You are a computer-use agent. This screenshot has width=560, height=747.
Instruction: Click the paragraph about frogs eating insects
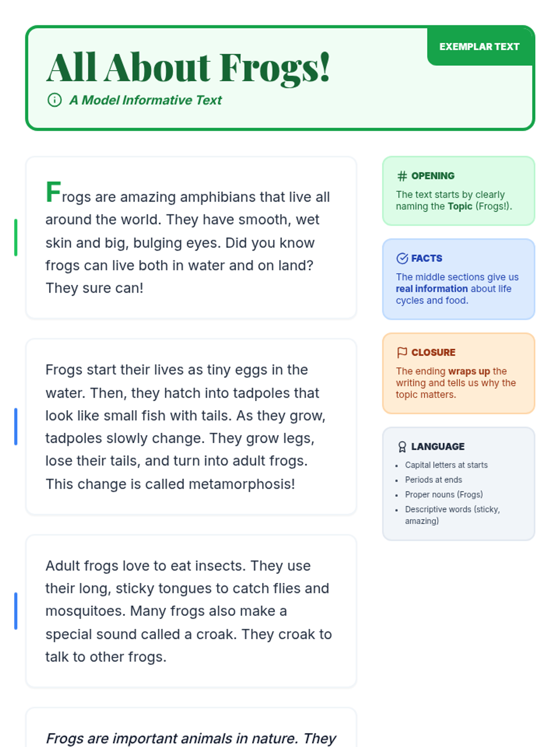pyautogui.click(x=188, y=611)
